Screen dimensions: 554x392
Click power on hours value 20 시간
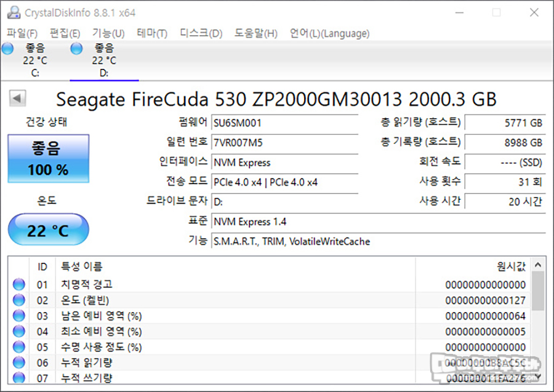coord(505,202)
